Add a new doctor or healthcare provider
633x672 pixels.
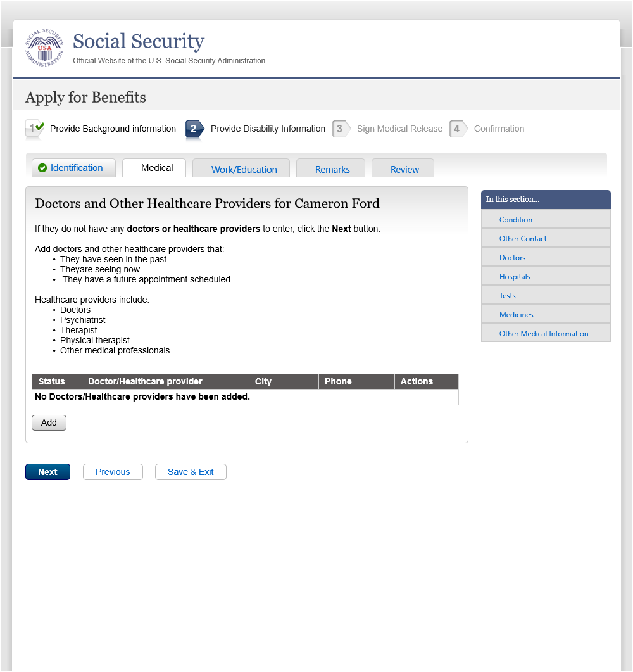tap(49, 422)
